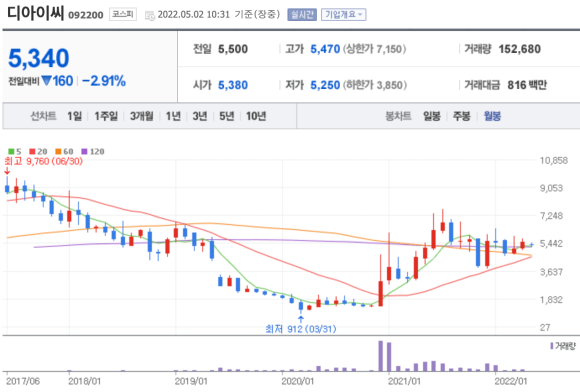The width and height of the screenshot is (580, 392).
Task: Click the stock code 092200
Action: [x=86, y=15]
